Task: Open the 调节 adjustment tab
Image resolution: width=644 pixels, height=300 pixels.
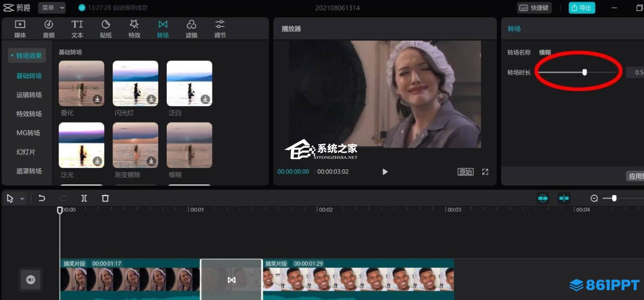Action: 220,29
